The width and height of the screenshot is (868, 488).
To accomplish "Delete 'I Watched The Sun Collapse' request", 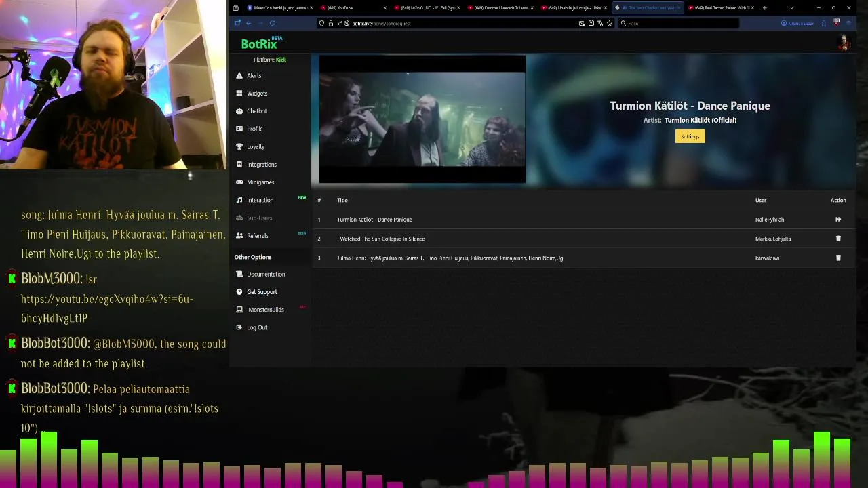I will tap(838, 239).
